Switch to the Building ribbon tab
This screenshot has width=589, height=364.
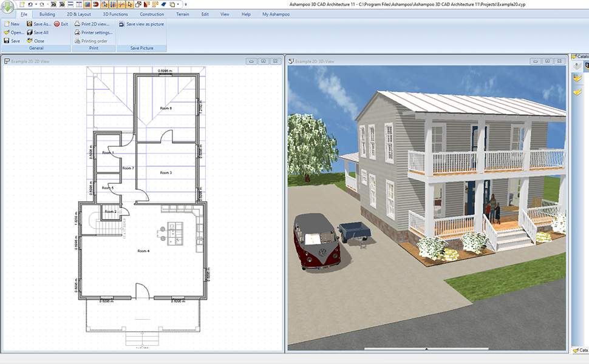[x=47, y=14]
